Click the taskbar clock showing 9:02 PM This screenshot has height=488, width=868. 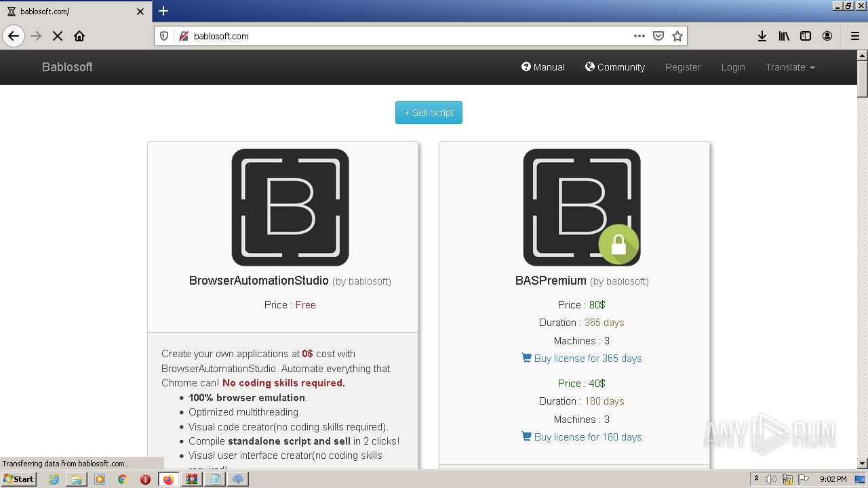coord(833,479)
